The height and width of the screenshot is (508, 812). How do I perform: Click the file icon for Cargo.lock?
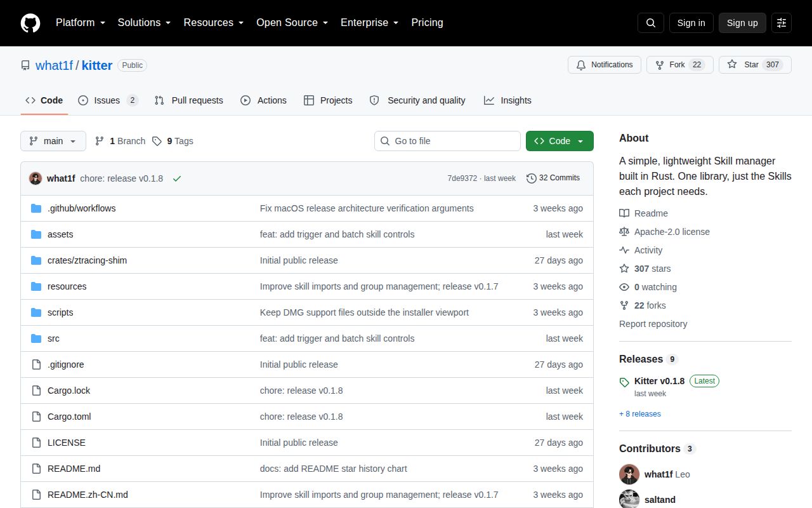pos(36,391)
